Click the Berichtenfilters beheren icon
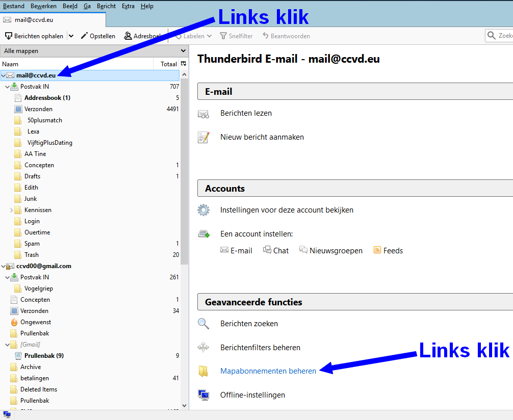This screenshot has height=420, width=513. point(203,348)
